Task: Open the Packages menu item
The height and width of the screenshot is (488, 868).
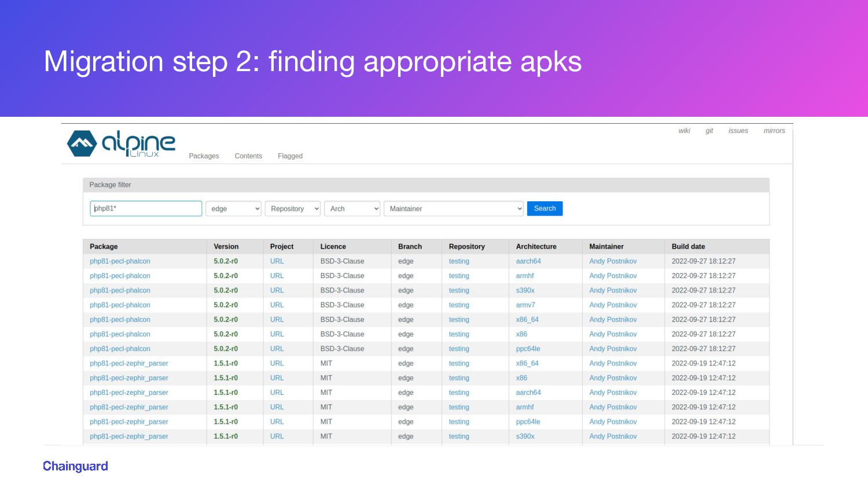Action: click(204, 156)
